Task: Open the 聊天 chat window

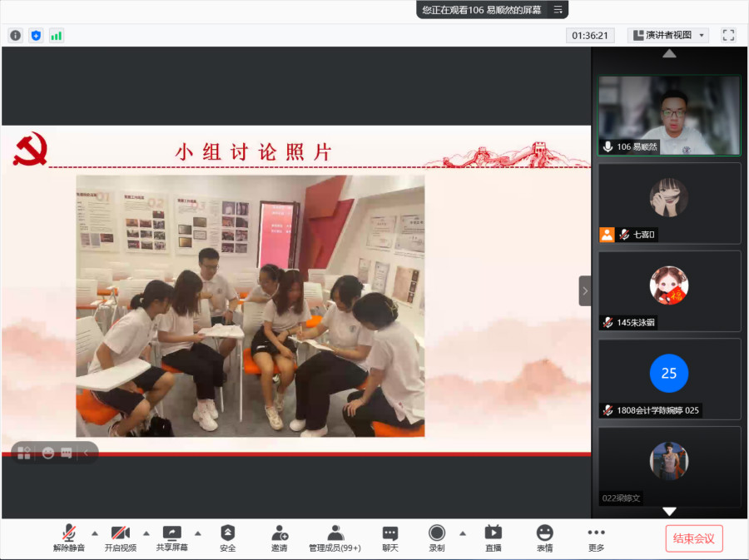Action: click(389, 537)
